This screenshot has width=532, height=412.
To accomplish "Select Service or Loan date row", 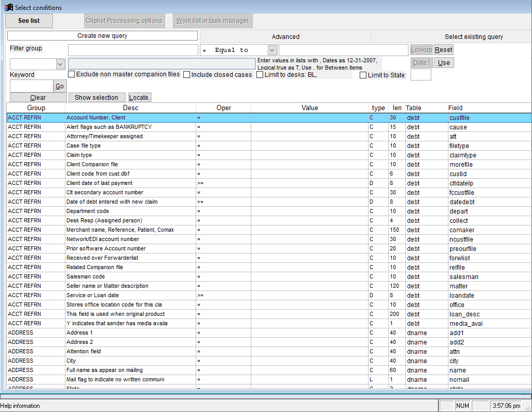I will (269, 295).
